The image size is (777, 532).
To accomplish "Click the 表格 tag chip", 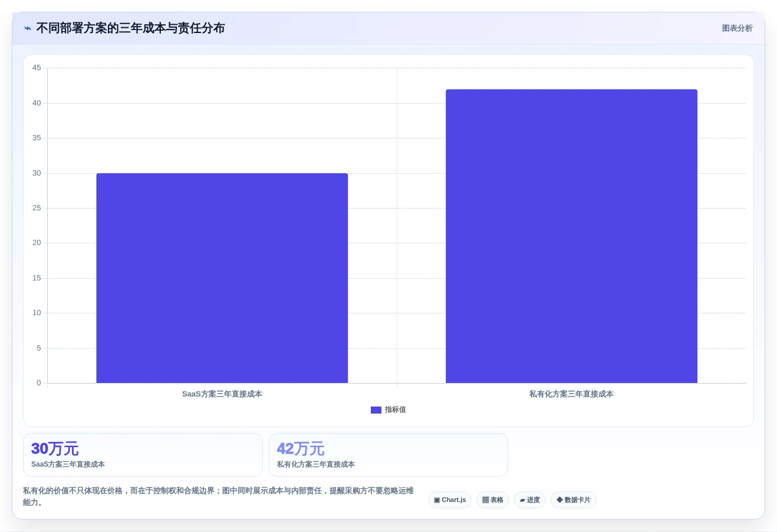I will [493, 500].
